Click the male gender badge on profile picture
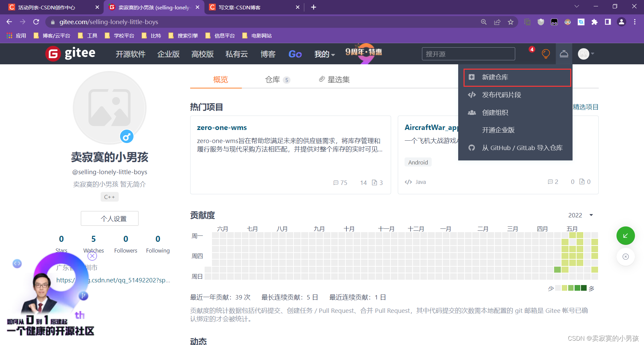This screenshot has height=345, width=644. [x=127, y=136]
